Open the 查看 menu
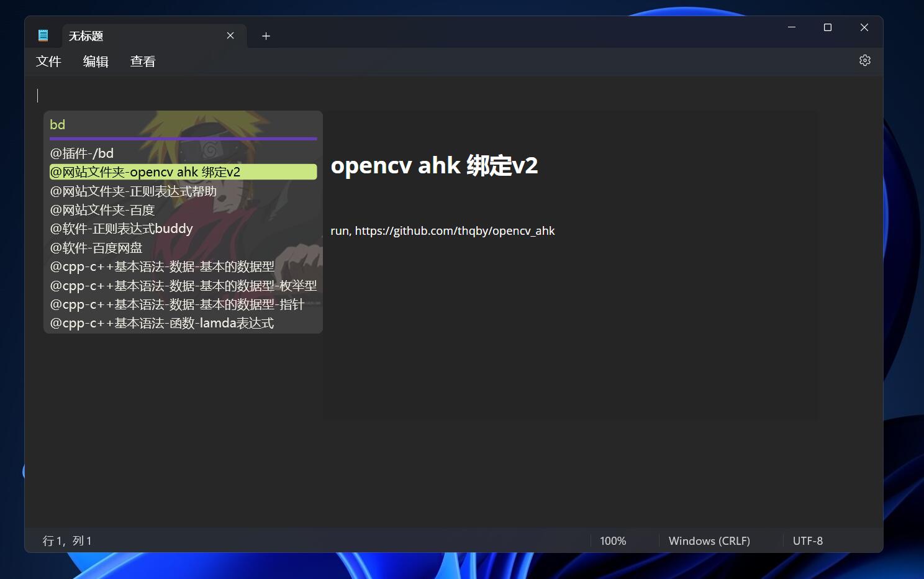The image size is (924, 579). point(143,62)
